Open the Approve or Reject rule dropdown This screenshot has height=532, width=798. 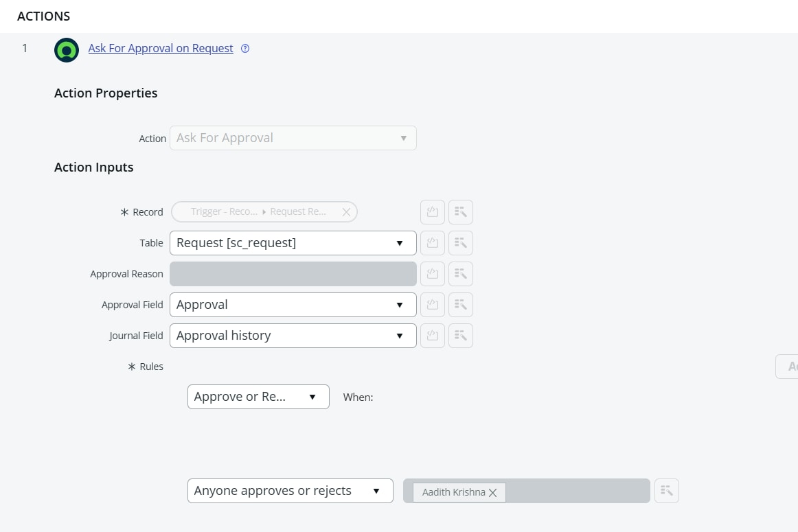[258, 397]
